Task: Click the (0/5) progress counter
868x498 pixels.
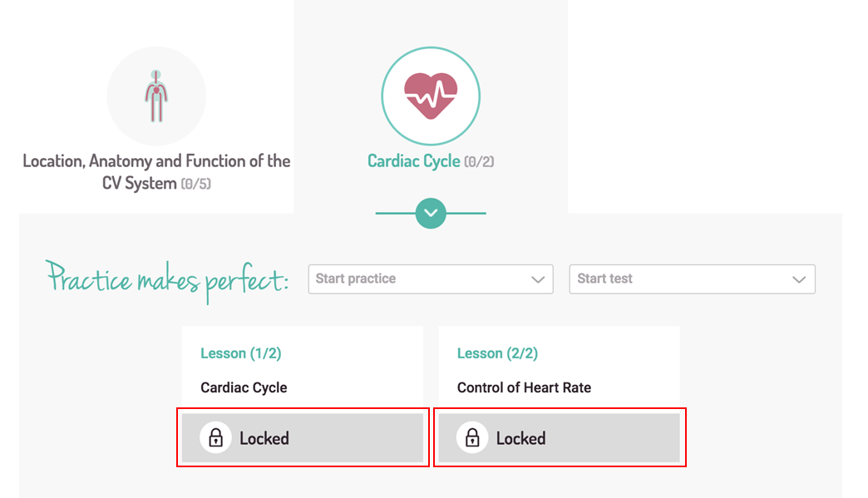Action: point(196,184)
